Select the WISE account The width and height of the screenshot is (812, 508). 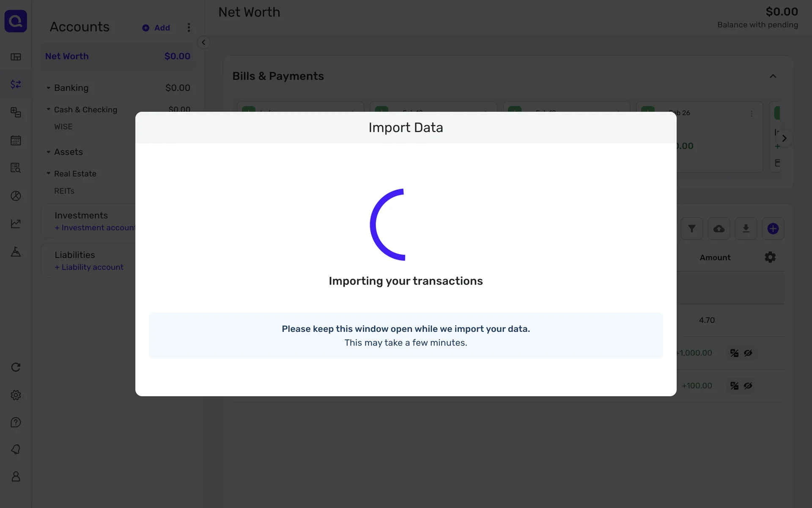pos(63,127)
